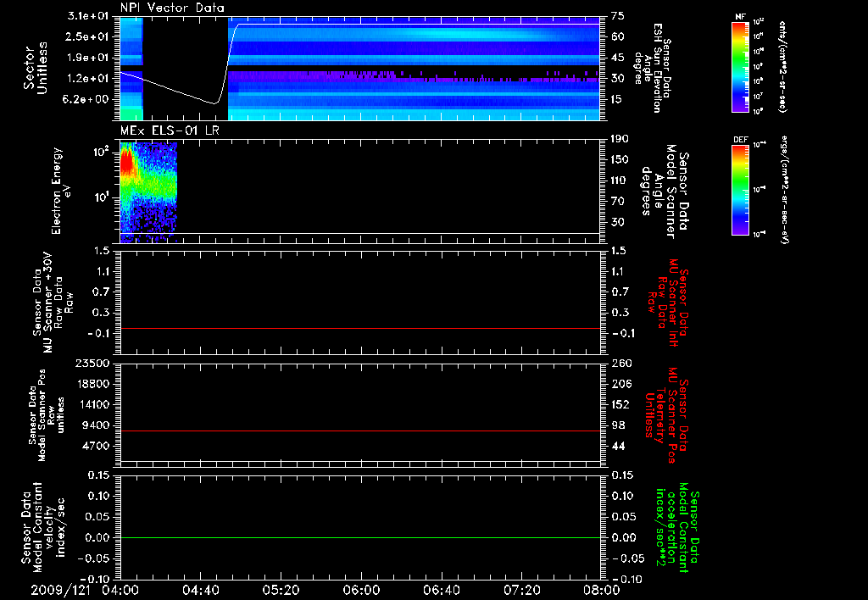Click the '05:20' time axis label
This screenshot has width=868, height=600.
pos(281,590)
